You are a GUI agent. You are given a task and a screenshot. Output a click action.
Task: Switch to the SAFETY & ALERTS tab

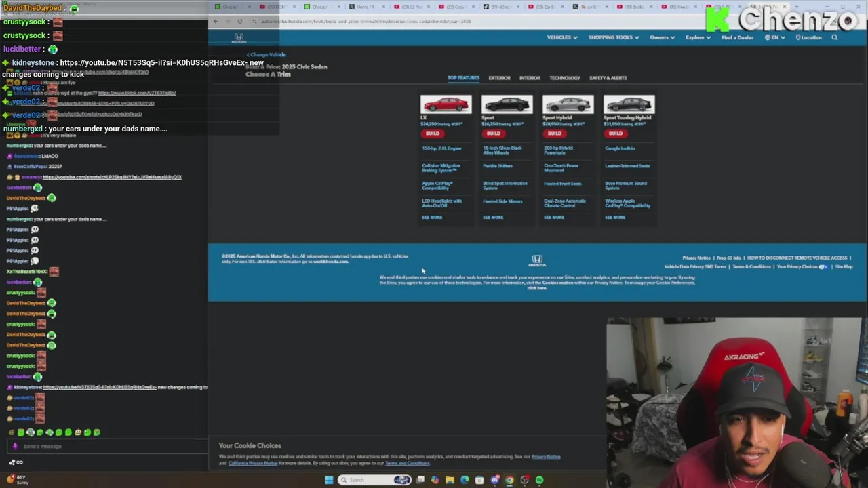[x=608, y=78]
